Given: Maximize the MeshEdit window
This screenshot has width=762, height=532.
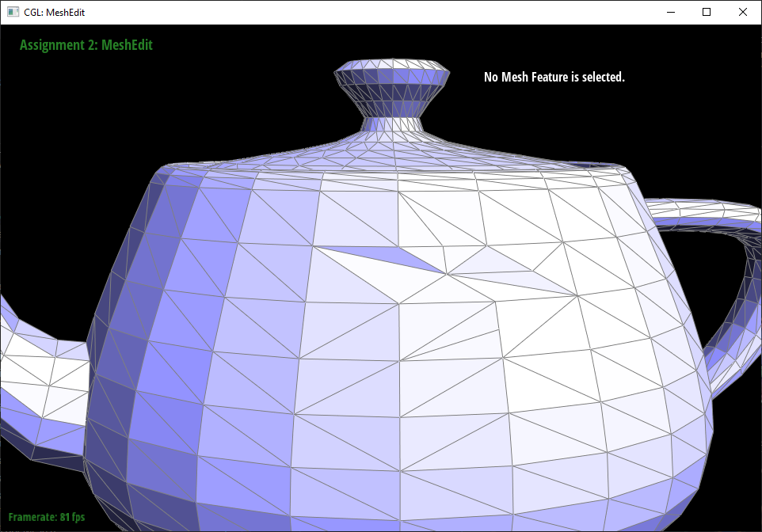Looking at the screenshot, I should pos(707,12).
